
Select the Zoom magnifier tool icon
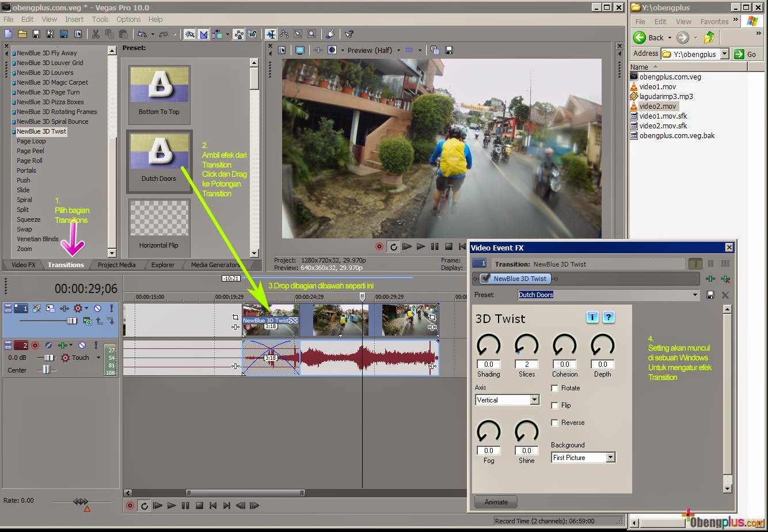tap(311, 35)
